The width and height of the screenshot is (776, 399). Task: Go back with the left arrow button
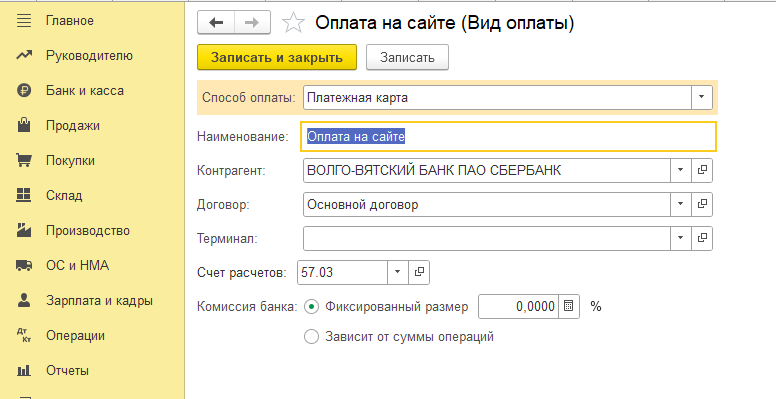[x=216, y=22]
